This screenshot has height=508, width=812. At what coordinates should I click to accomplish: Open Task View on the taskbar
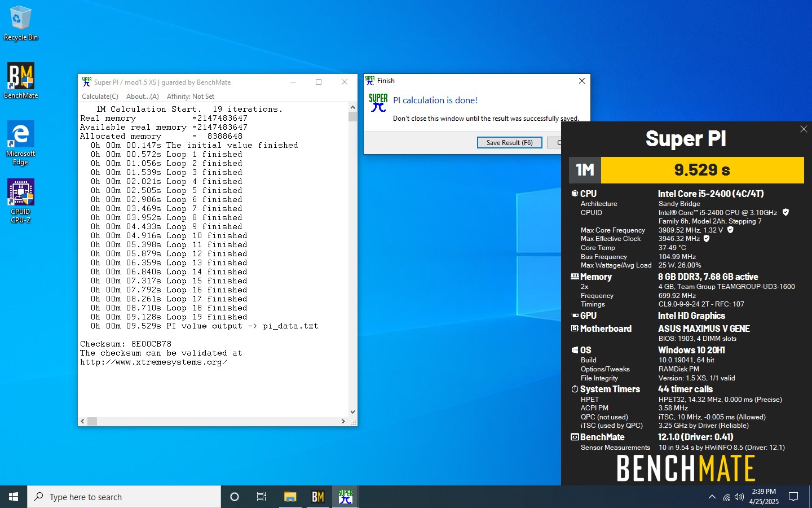tap(262, 497)
